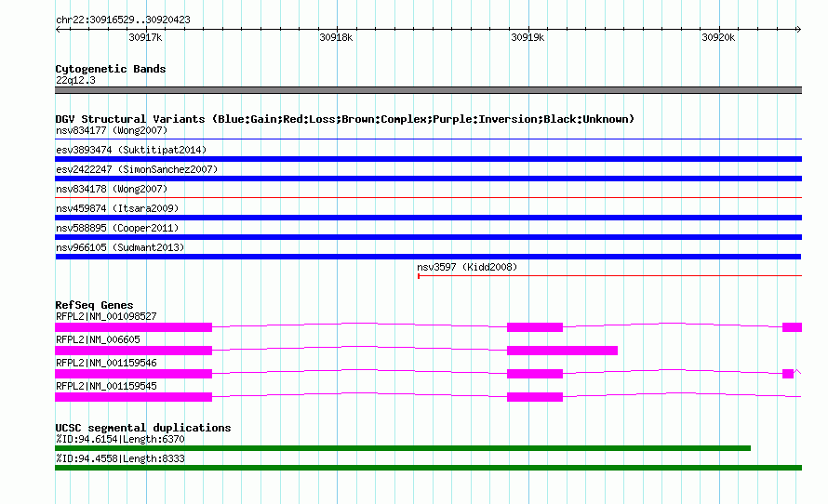
Task: Click the thin red nsv834178 loss line
Action: (428, 198)
